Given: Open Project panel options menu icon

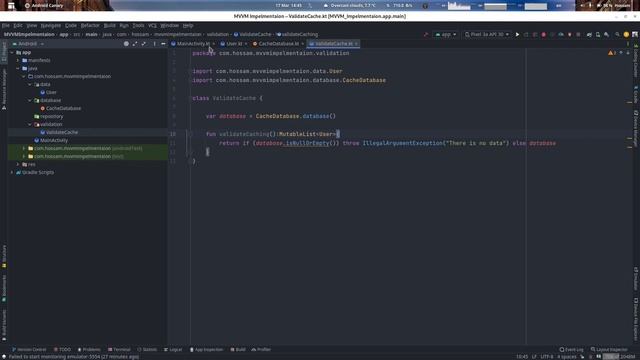Looking at the screenshot, I should pos(154,44).
